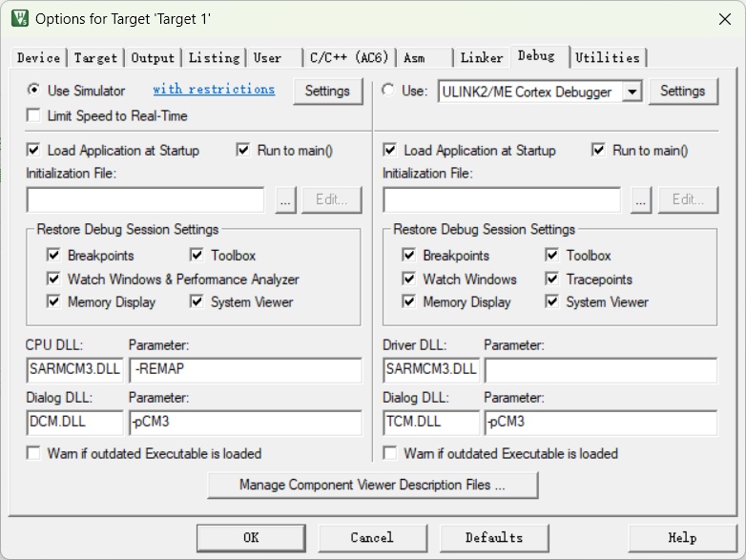Click in the CPU DLL Parameter field
746x560 pixels.
coord(244,370)
